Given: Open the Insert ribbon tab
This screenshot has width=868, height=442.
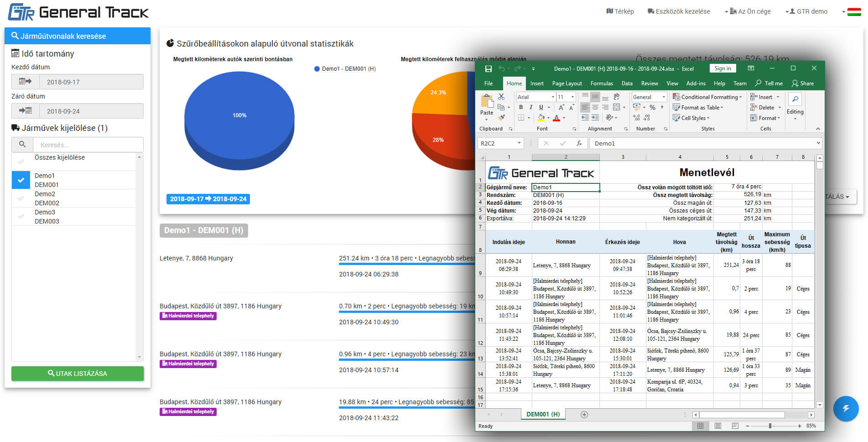Looking at the screenshot, I should (537, 83).
